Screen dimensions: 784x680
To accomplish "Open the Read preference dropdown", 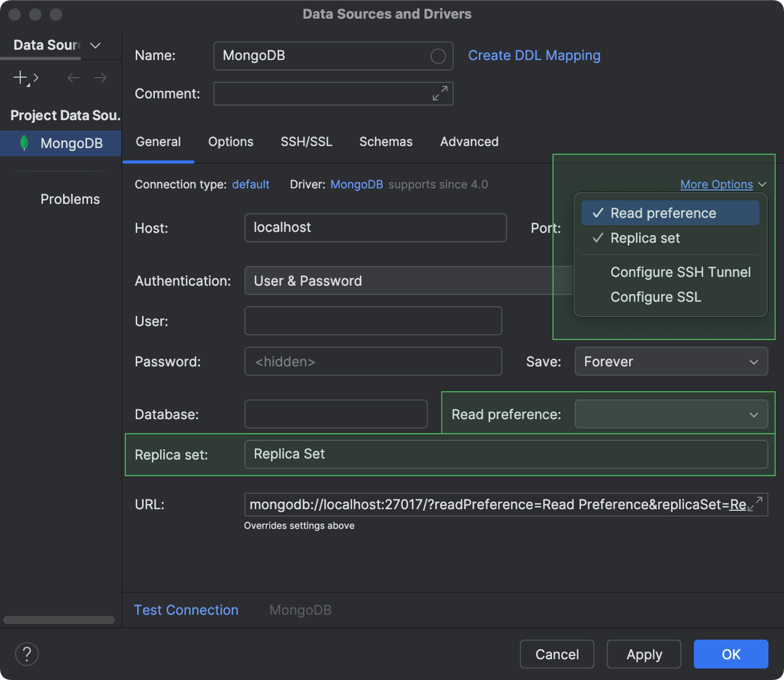I will pos(671,415).
